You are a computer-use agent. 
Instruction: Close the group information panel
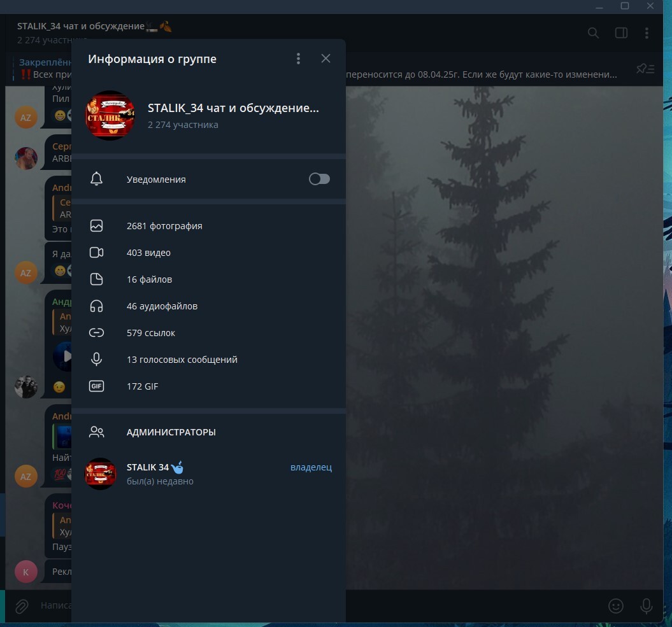(325, 59)
